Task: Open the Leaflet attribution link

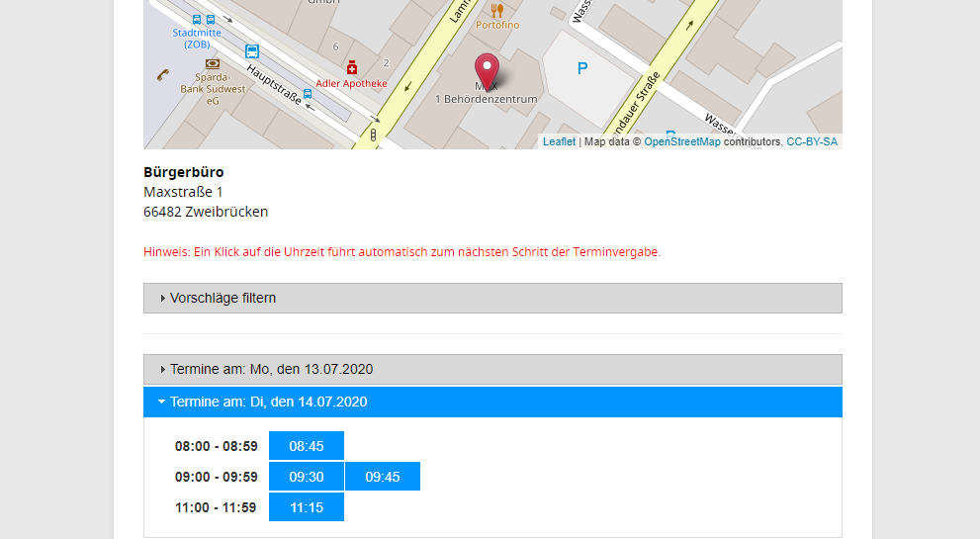Action: (559, 142)
